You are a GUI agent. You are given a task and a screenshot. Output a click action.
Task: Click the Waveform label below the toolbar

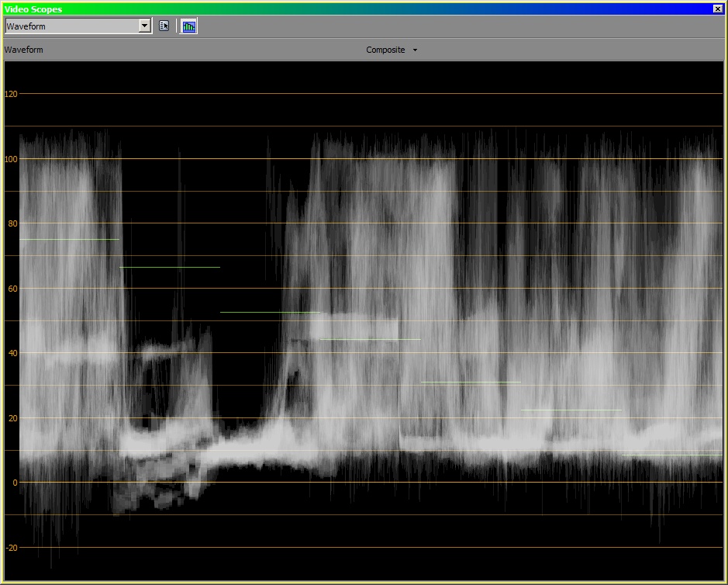click(x=24, y=50)
